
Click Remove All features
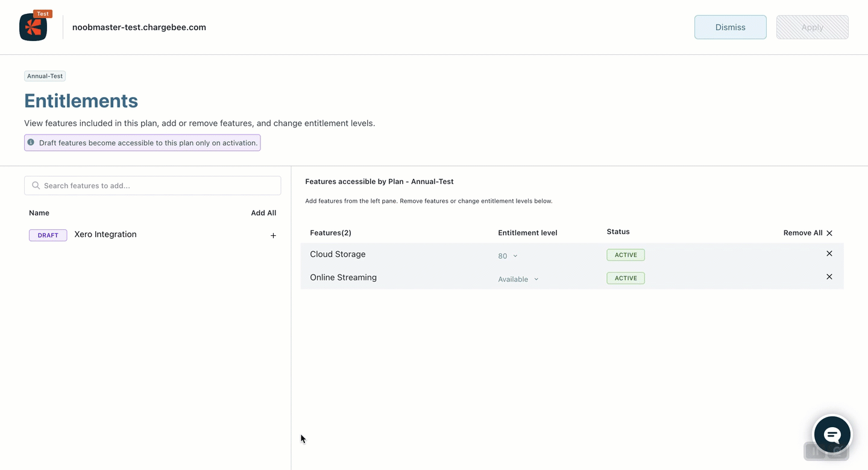808,233
